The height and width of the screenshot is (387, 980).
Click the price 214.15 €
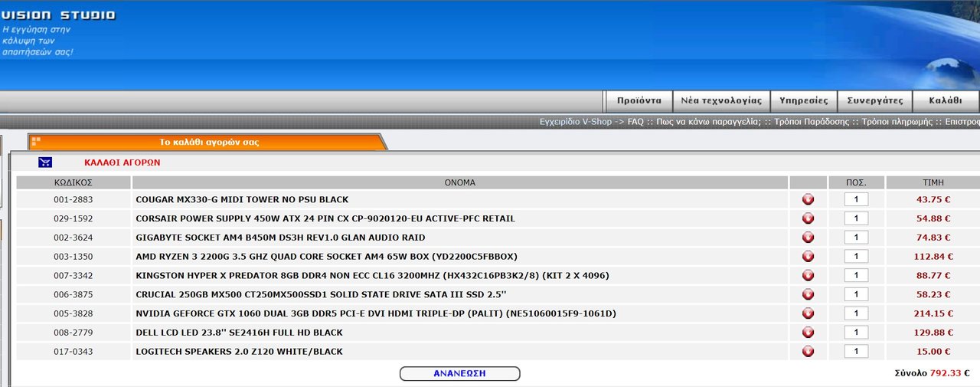932,313
